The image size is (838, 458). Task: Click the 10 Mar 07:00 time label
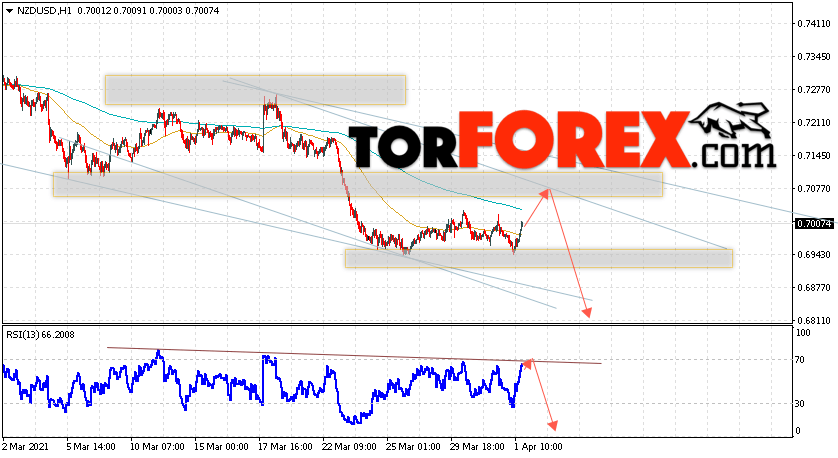click(158, 446)
